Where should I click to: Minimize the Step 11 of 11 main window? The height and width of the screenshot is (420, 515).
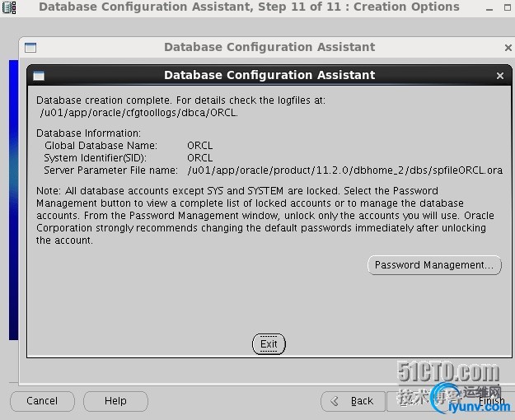click(489, 8)
